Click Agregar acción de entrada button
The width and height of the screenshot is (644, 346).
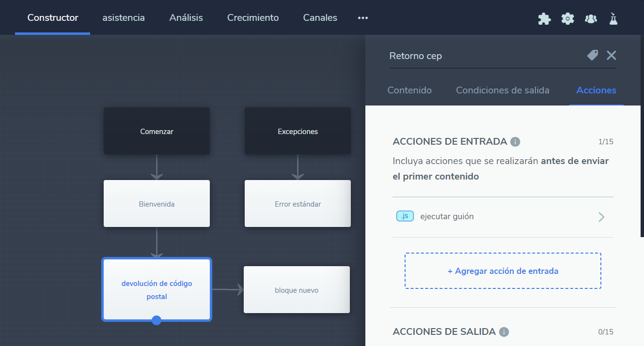click(x=503, y=271)
